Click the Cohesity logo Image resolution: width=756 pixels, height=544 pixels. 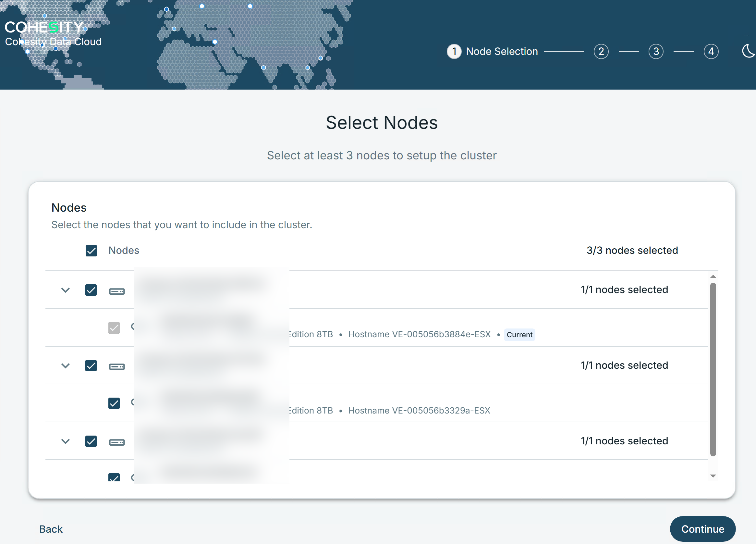point(44,27)
